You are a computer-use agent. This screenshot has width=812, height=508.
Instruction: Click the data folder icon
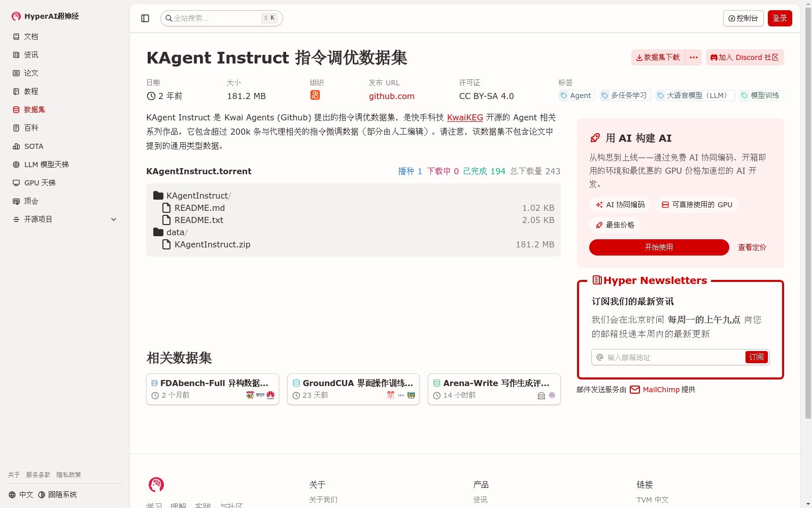(158, 232)
